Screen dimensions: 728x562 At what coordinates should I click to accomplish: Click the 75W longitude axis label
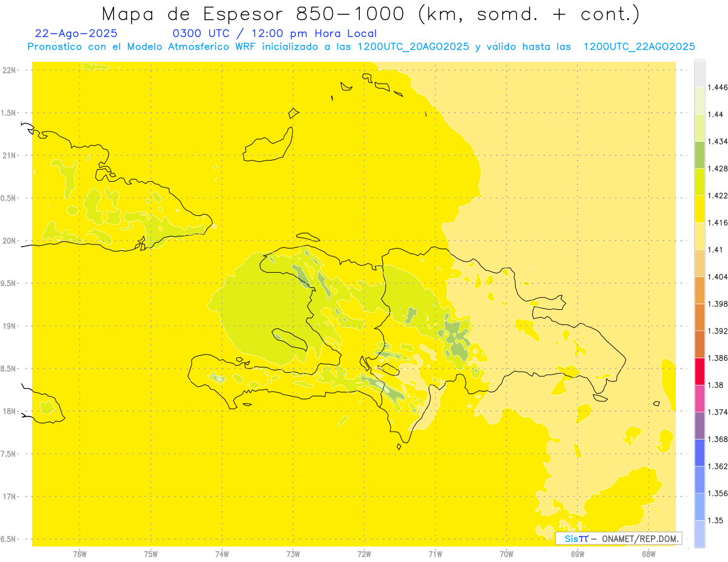click(x=151, y=554)
